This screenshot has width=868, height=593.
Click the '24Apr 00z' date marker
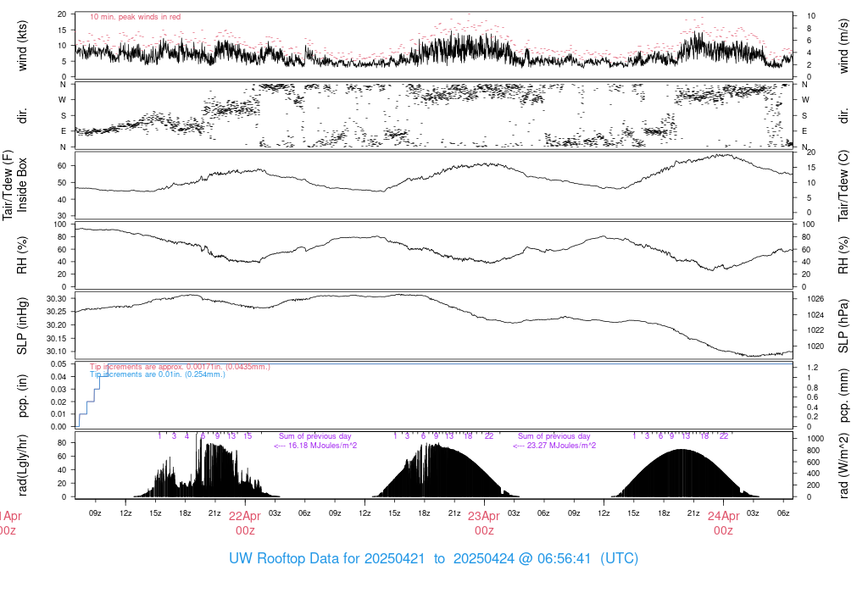pyautogui.click(x=723, y=523)
